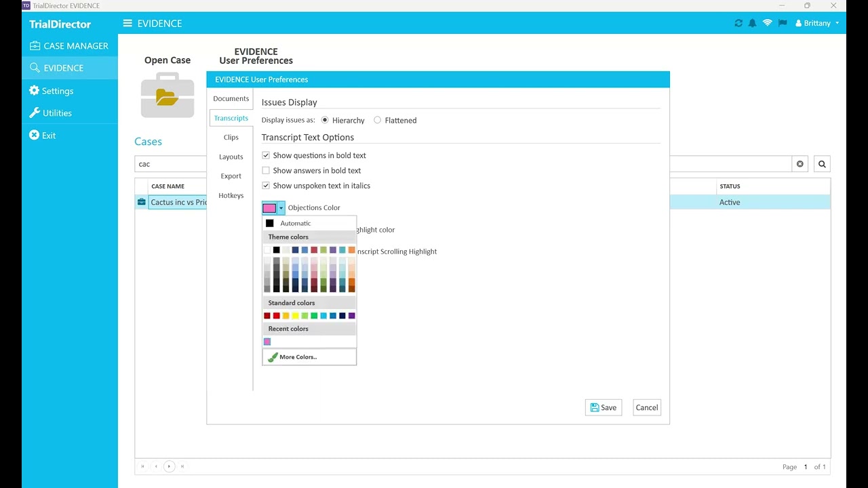Cancel the user preferences dialog
868x488 pixels.
click(x=647, y=407)
